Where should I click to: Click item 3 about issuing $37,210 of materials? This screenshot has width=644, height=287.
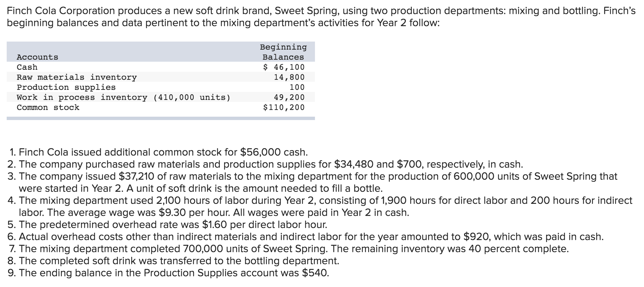(x=312, y=176)
